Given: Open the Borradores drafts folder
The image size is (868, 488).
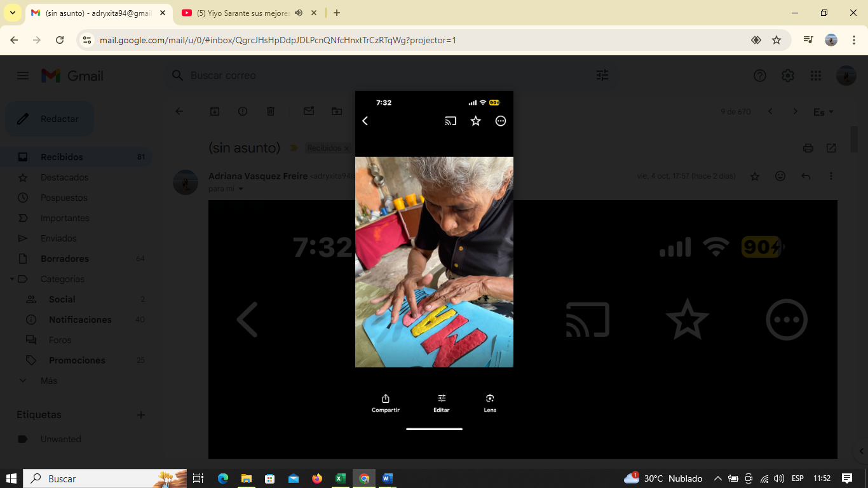Looking at the screenshot, I should click(x=64, y=259).
